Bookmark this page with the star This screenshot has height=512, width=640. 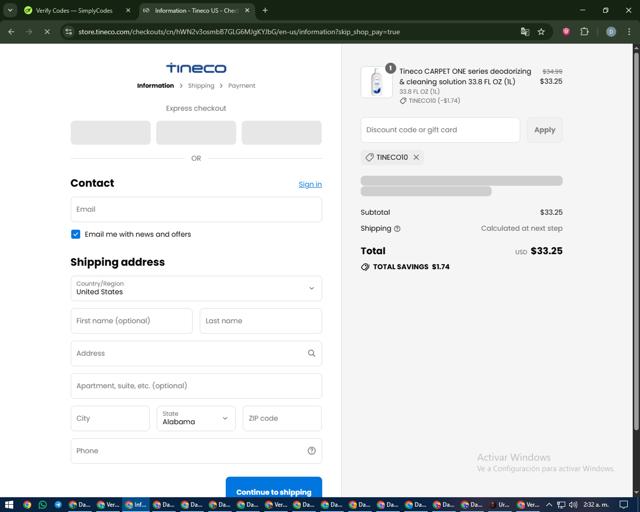tap(541, 32)
